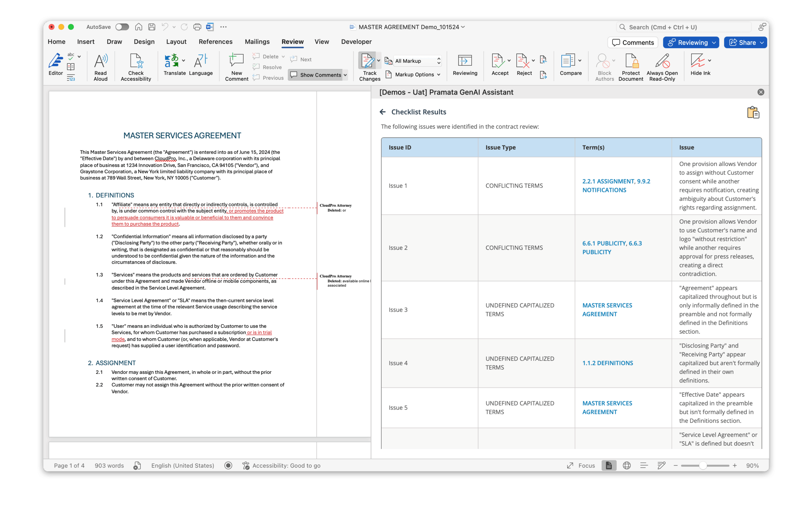
Task: Expand Markup Options menu
Action: click(x=413, y=75)
